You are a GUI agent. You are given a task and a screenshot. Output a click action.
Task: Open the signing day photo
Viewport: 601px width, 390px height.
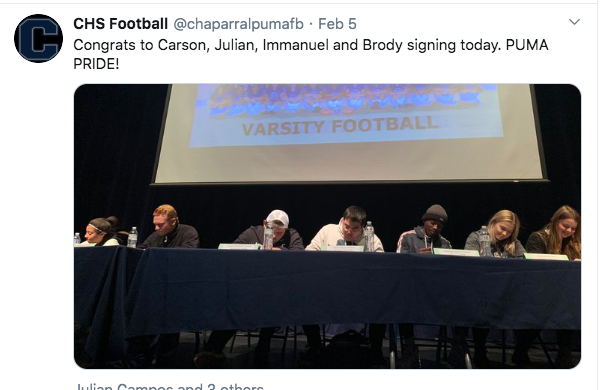(x=327, y=226)
